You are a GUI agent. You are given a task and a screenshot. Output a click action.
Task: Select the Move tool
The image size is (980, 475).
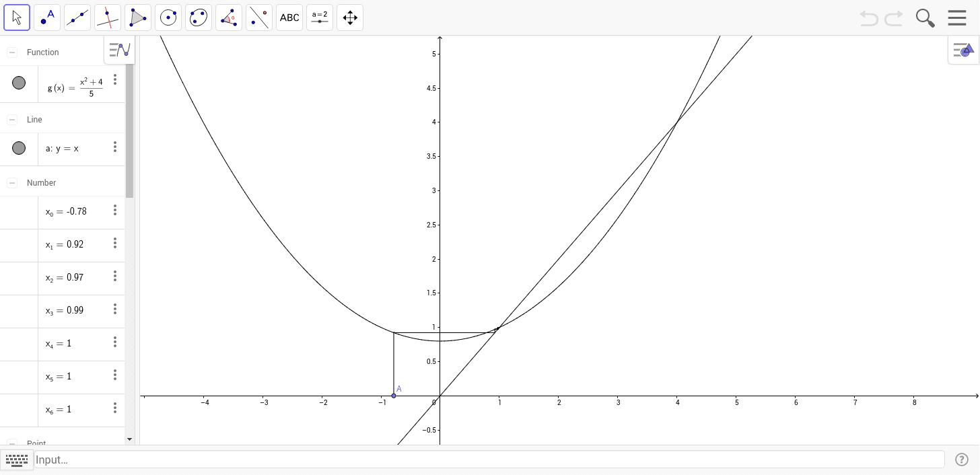[17, 17]
